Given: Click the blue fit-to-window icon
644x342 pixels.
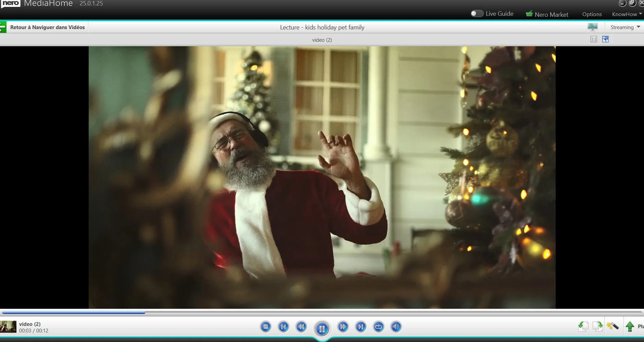Looking at the screenshot, I should (x=605, y=39).
